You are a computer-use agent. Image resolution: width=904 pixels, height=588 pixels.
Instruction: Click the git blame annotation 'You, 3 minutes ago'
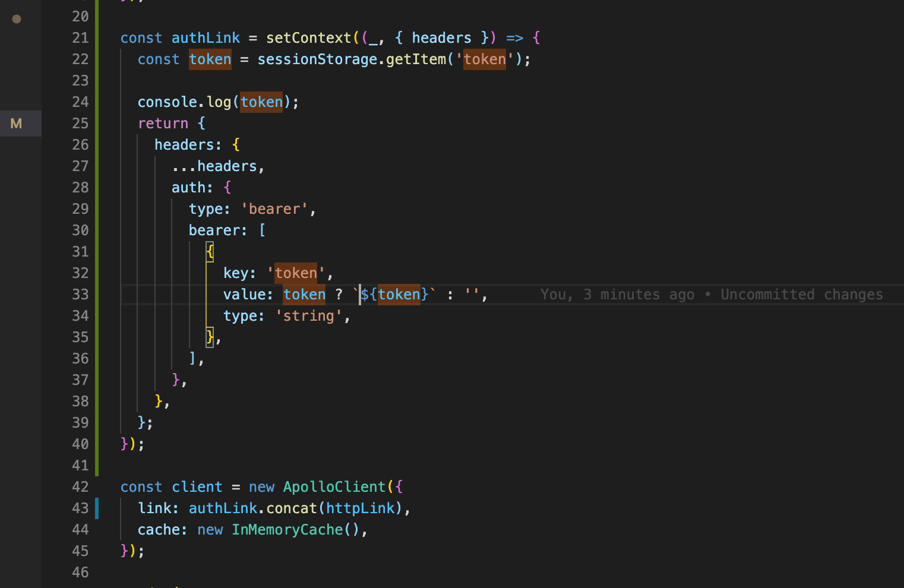coord(618,295)
